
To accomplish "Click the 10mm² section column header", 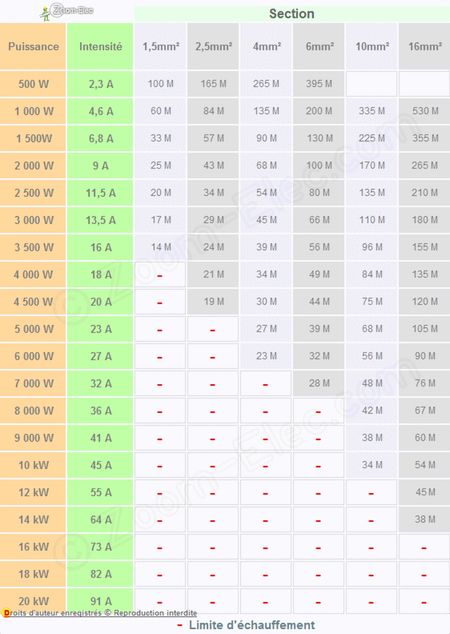I will point(372,46).
